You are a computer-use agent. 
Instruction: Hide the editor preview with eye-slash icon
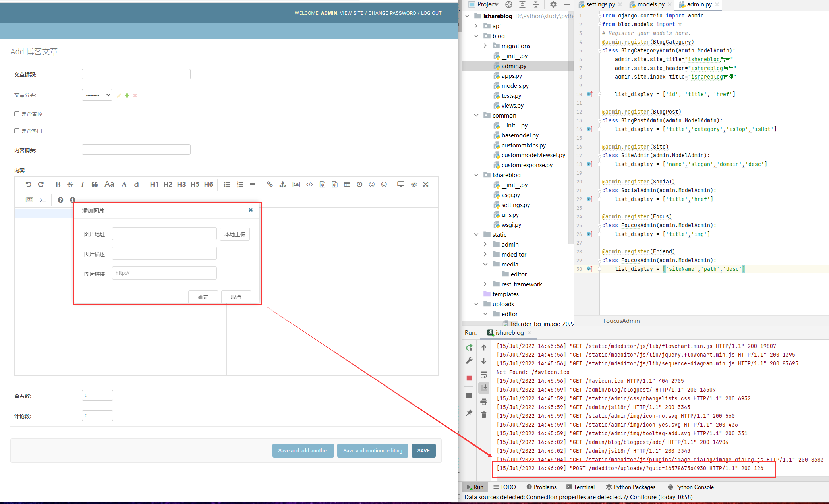(414, 184)
